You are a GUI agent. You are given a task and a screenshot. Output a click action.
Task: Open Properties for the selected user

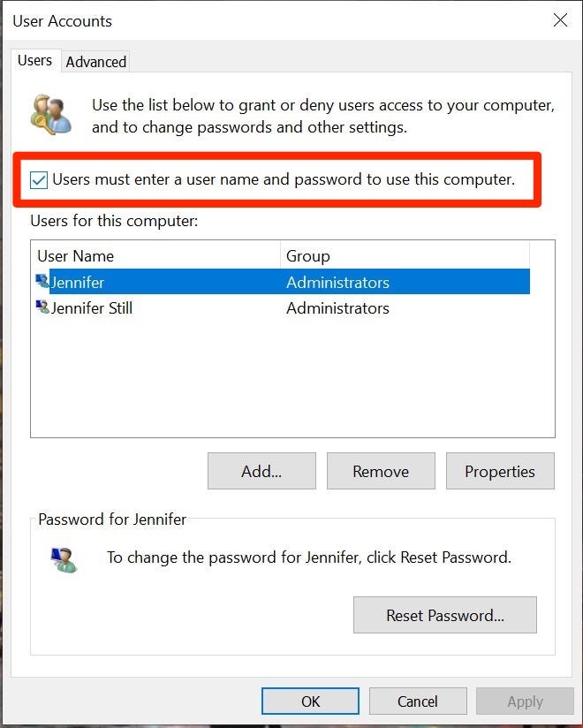pos(500,471)
